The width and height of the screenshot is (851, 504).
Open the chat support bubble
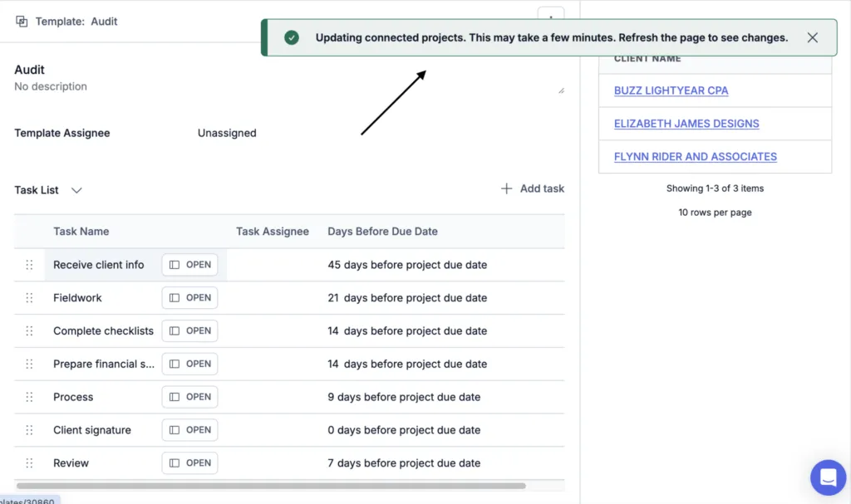pos(828,477)
